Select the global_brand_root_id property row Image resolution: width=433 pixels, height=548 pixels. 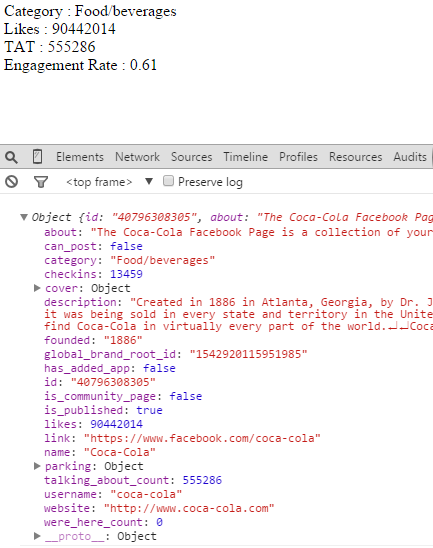click(176, 354)
